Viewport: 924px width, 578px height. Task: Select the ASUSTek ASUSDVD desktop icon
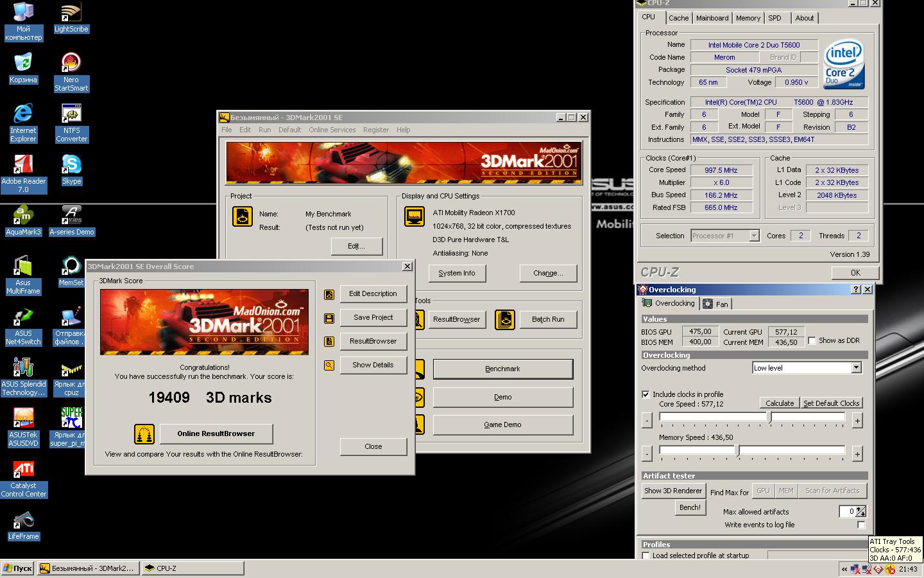coord(23,428)
